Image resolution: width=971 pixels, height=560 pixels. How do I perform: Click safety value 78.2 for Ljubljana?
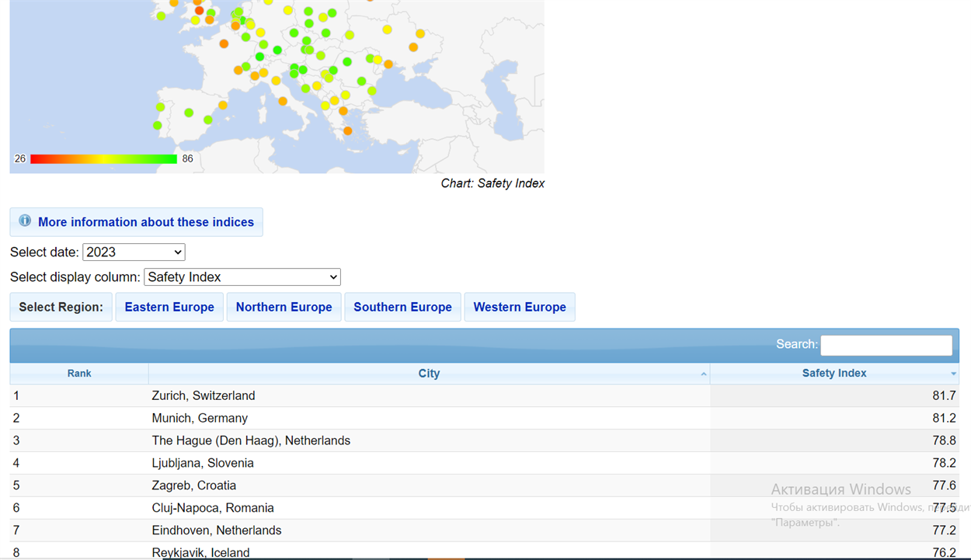pos(944,463)
